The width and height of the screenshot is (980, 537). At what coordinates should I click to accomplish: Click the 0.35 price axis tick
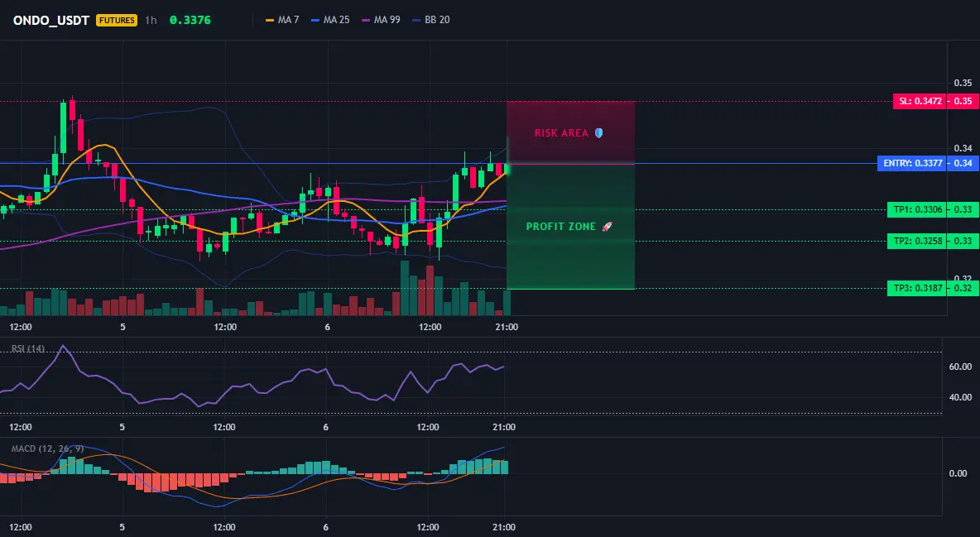(x=963, y=83)
